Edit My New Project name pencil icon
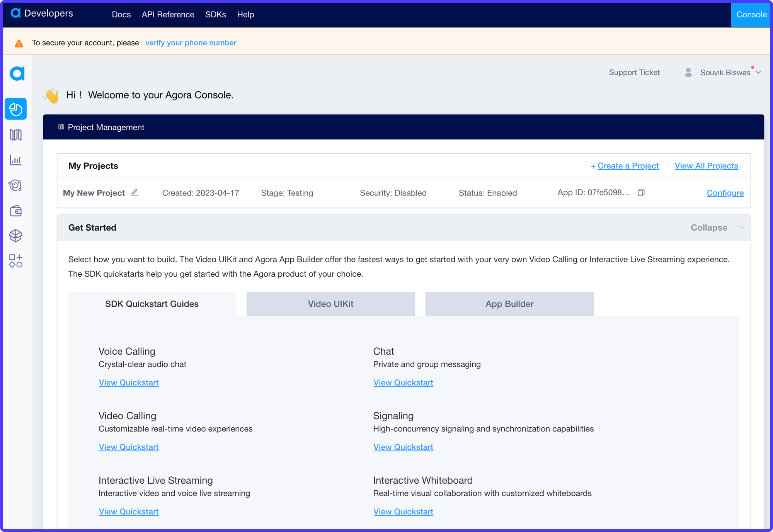This screenshot has height=532, width=773. [x=135, y=192]
